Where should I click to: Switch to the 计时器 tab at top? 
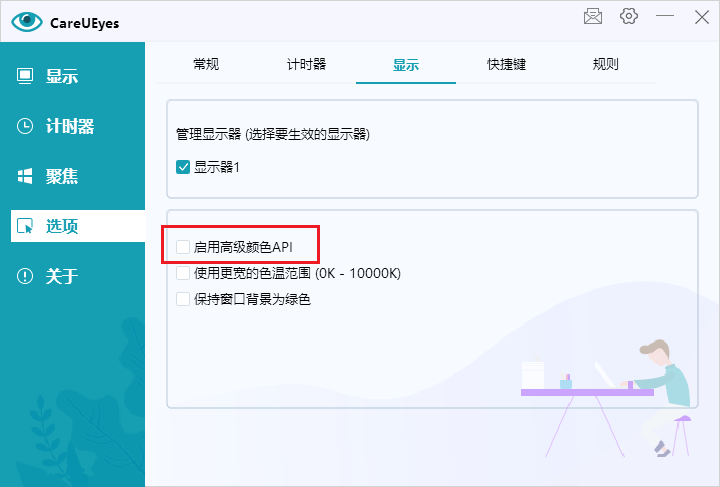[x=306, y=64]
